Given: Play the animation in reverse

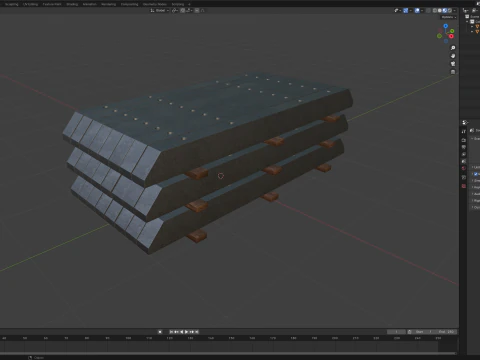Looking at the screenshot, I should point(181,332).
